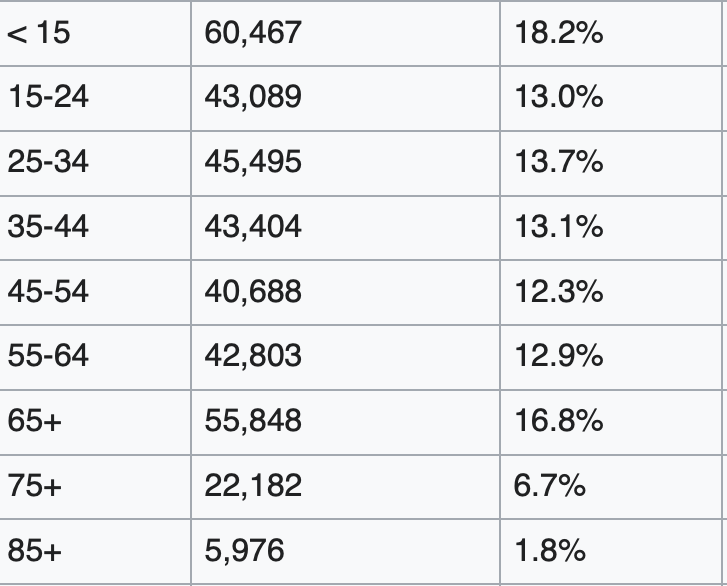Click the 13.0% percentage value
This screenshot has height=586, width=727.
click(x=559, y=97)
